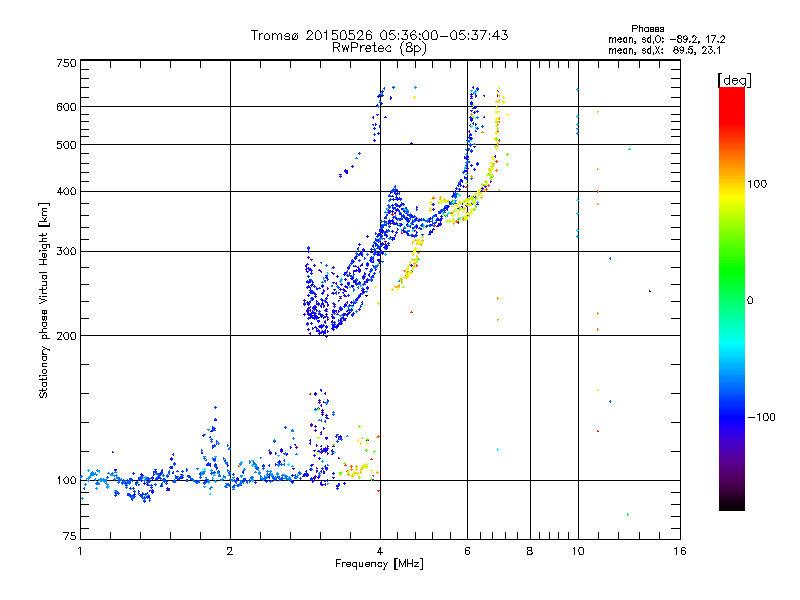This screenshot has width=800, height=600.
Task: Click the '100' colorbar tick label
Action: tap(757, 184)
